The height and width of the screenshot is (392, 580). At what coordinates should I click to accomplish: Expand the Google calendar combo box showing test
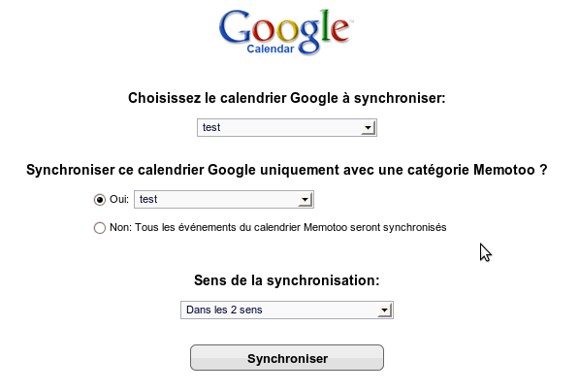click(x=287, y=128)
